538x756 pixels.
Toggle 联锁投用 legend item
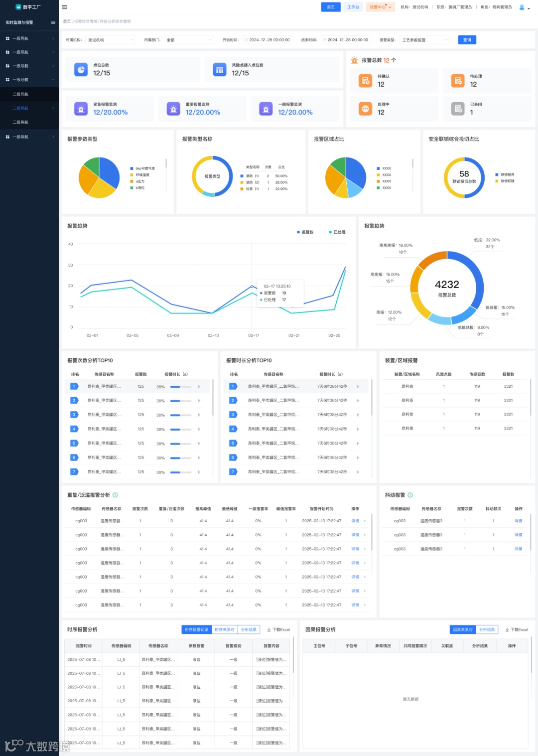pos(505,174)
